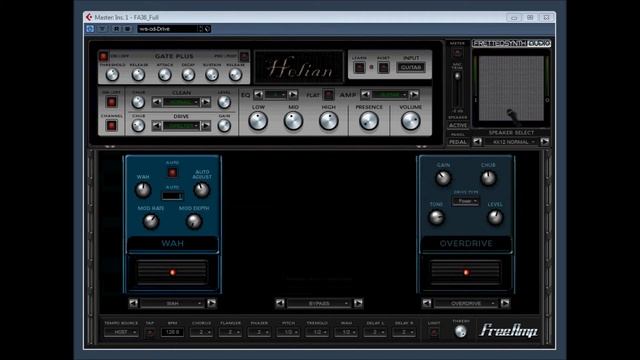Click left arrow beside OVERDRIVE slot selector

[x=427, y=303]
